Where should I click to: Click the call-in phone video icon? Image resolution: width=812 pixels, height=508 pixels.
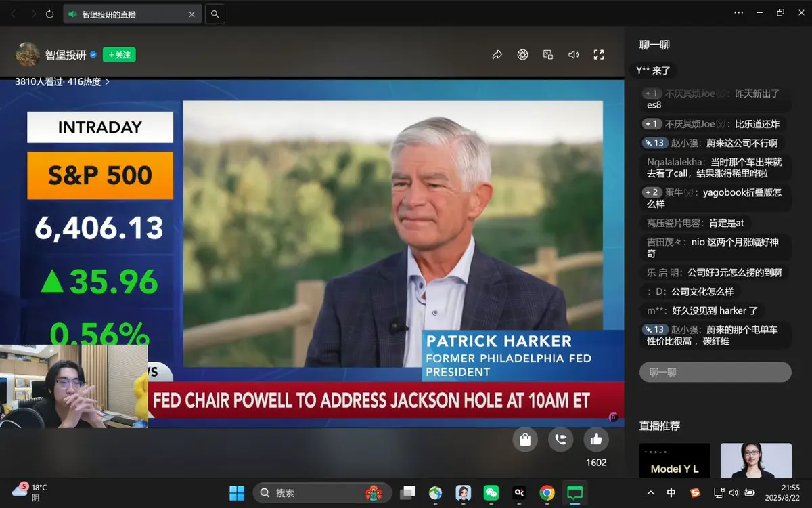click(x=561, y=440)
